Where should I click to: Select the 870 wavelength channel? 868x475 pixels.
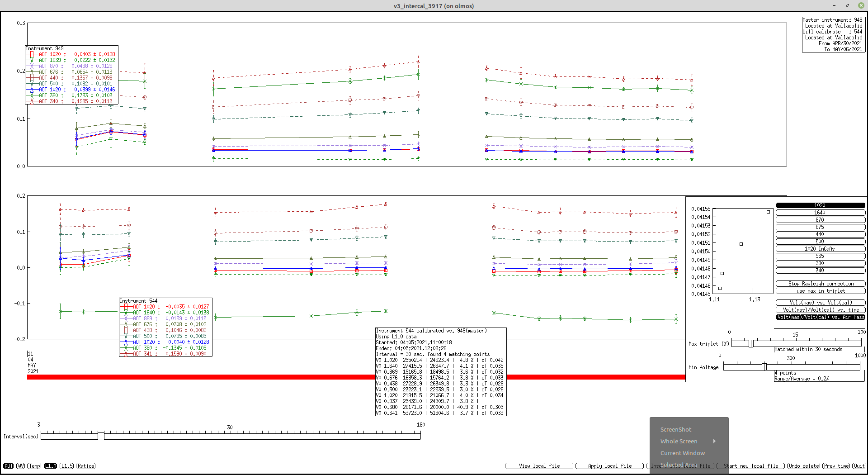pos(821,220)
